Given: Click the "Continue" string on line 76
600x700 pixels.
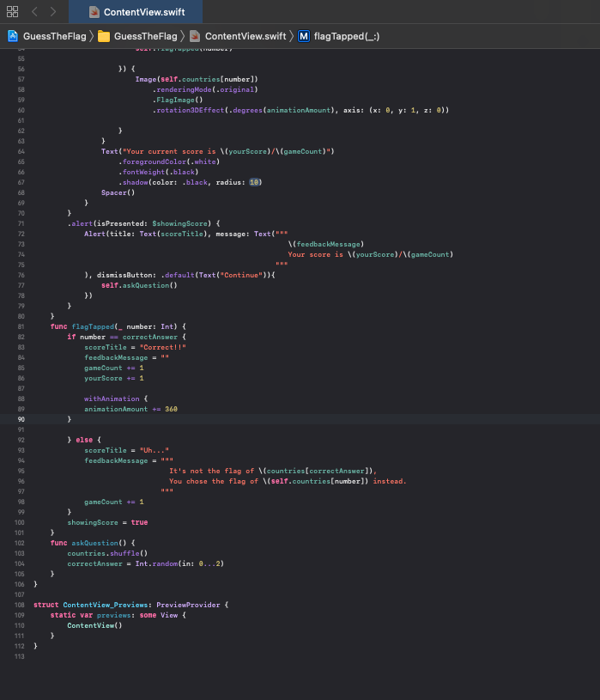Looking at the screenshot, I should coord(241,275).
